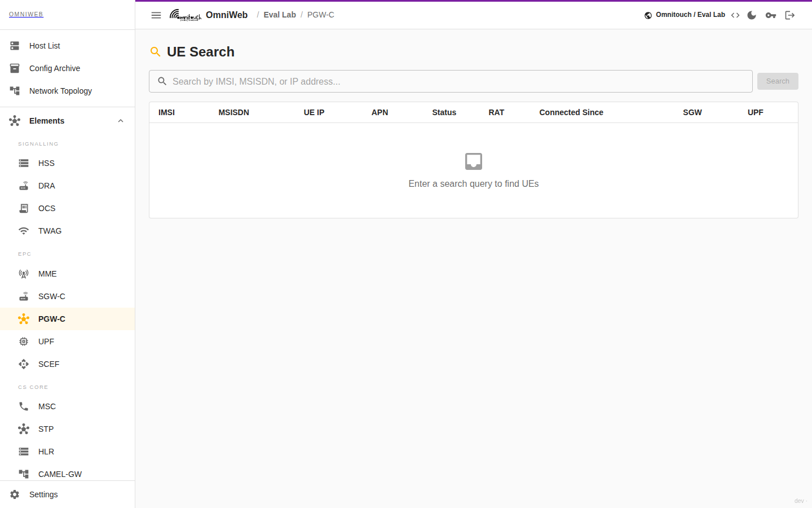The image size is (812, 508).
Task: Select TWAG element
Action: pyautogui.click(x=68, y=231)
